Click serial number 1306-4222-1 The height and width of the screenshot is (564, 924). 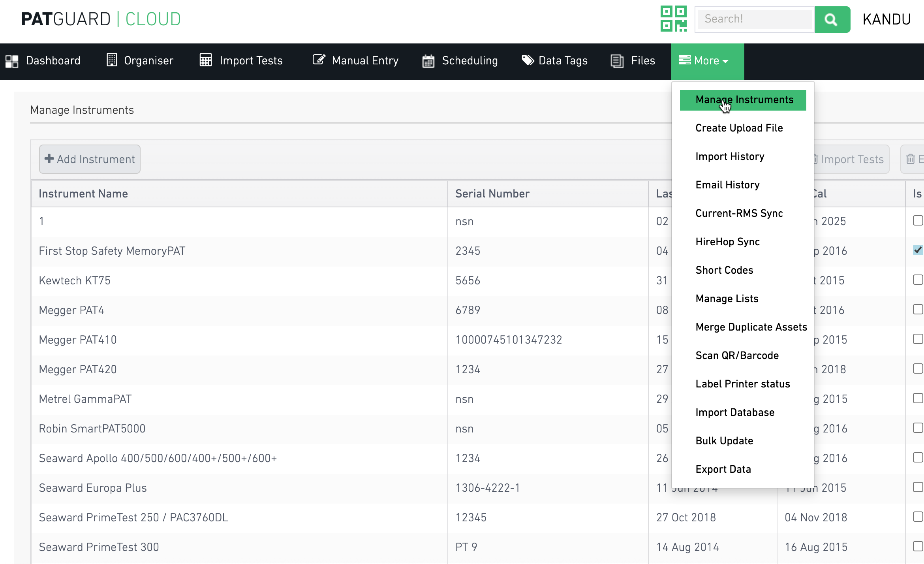pyautogui.click(x=488, y=488)
